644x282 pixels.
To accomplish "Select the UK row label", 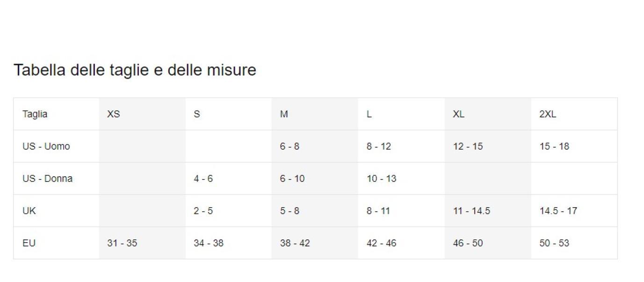I will click(x=56, y=211).
